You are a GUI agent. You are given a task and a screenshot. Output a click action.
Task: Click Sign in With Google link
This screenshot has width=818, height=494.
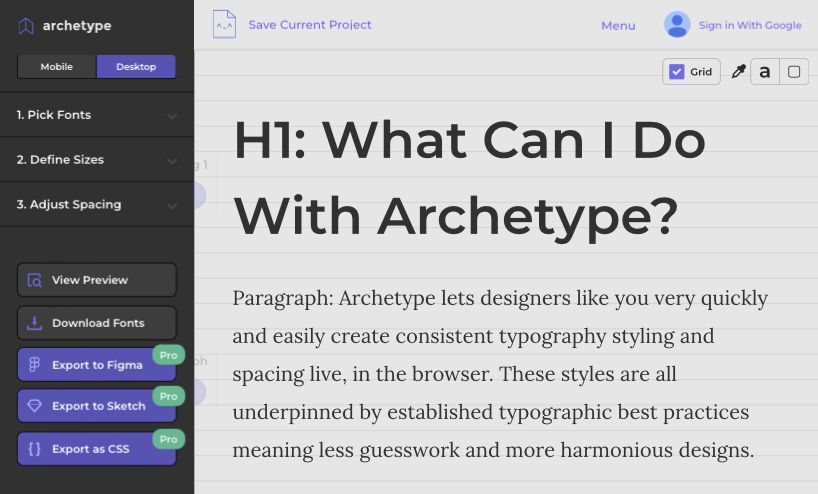(x=750, y=26)
